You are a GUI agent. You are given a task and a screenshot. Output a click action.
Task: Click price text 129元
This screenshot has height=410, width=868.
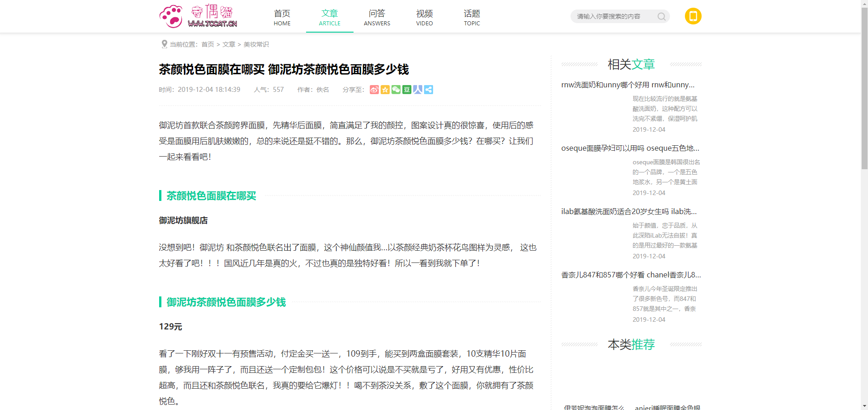click(170, 327)
